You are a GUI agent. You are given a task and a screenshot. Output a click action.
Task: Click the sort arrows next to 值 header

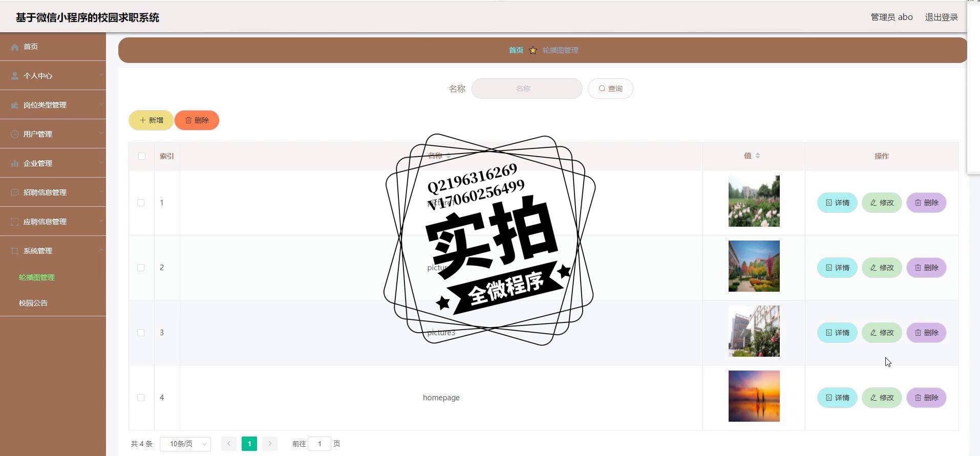point(758,156)
